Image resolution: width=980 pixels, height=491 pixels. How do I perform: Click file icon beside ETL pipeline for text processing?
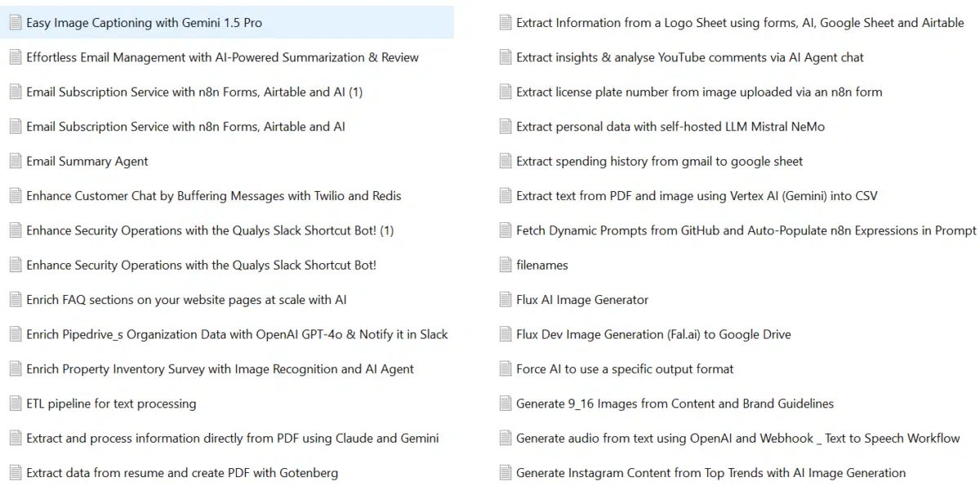pos(15,404)
